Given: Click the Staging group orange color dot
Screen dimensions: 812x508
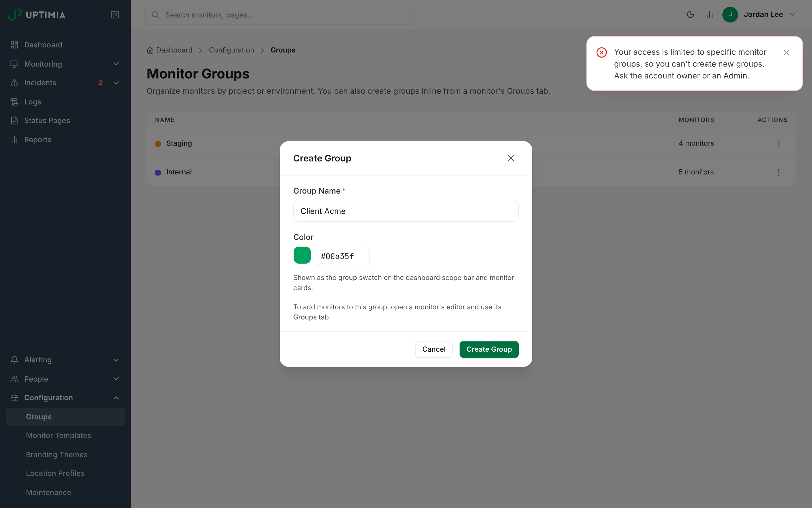Looking at the screenshot, I should pyautogui.click(x=158, y=144).
